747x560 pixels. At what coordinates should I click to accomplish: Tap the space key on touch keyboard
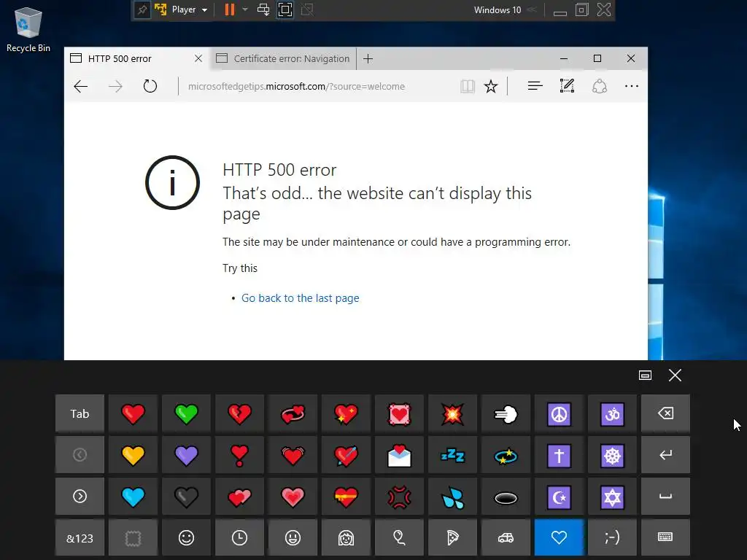[x=665, y=497]
